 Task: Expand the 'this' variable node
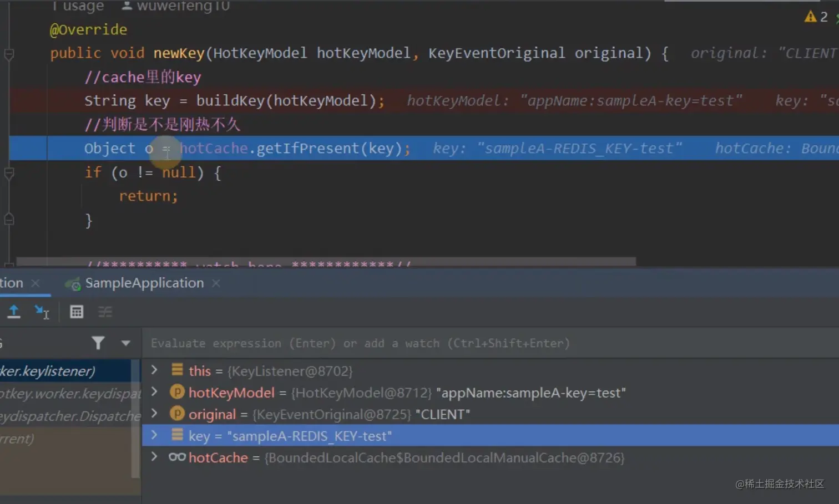[155, 370]
